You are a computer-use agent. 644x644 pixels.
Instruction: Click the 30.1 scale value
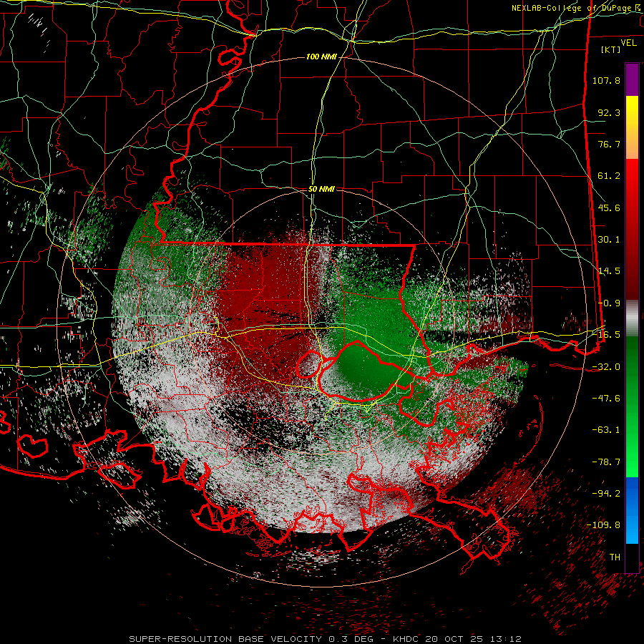(x=609, y=240)
